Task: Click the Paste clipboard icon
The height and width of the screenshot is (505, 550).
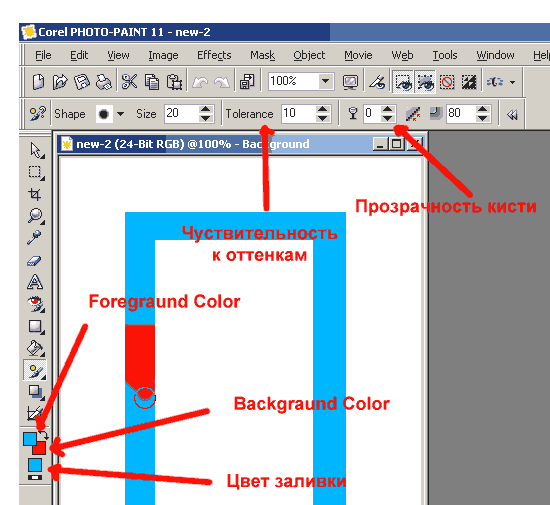Action: (174, 82)
